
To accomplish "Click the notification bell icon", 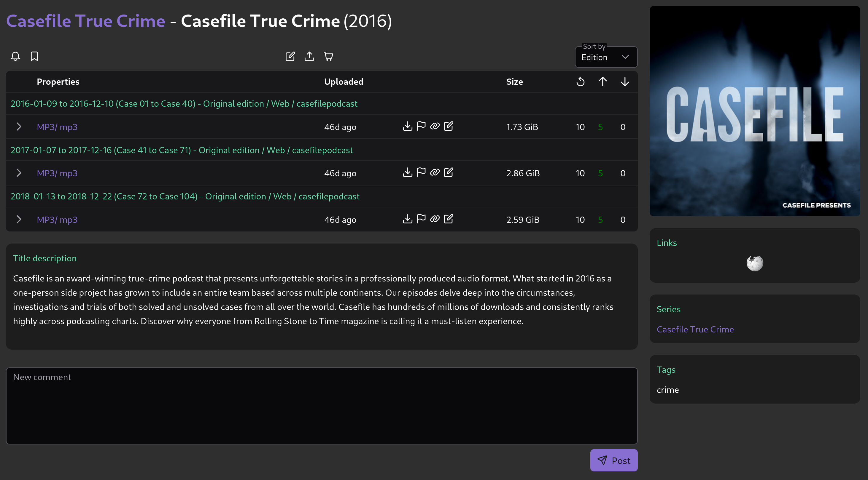I will point(15,56).
